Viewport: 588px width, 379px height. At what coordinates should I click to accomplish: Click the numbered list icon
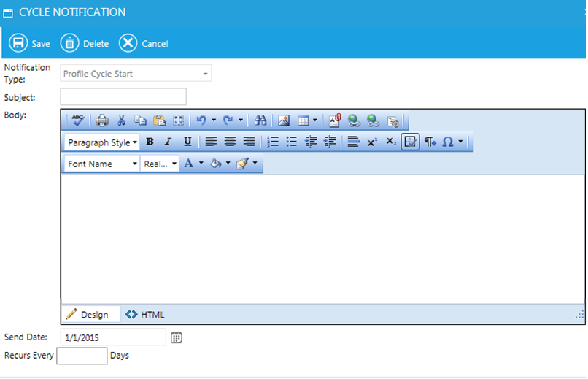click(273, 142)
